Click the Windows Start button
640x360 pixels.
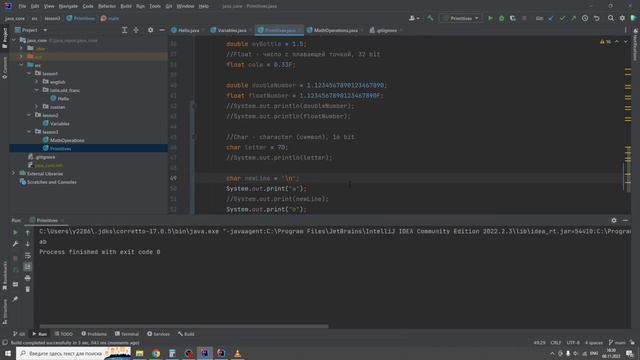(x=8, y=353)
